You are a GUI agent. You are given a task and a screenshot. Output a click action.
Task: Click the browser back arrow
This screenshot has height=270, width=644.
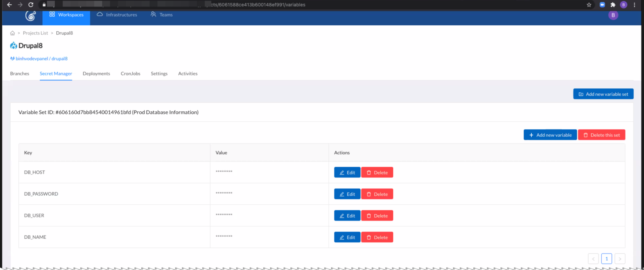9,5
